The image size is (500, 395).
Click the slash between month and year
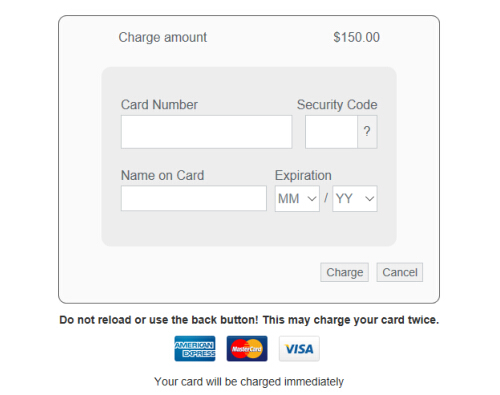coord(326,198)
